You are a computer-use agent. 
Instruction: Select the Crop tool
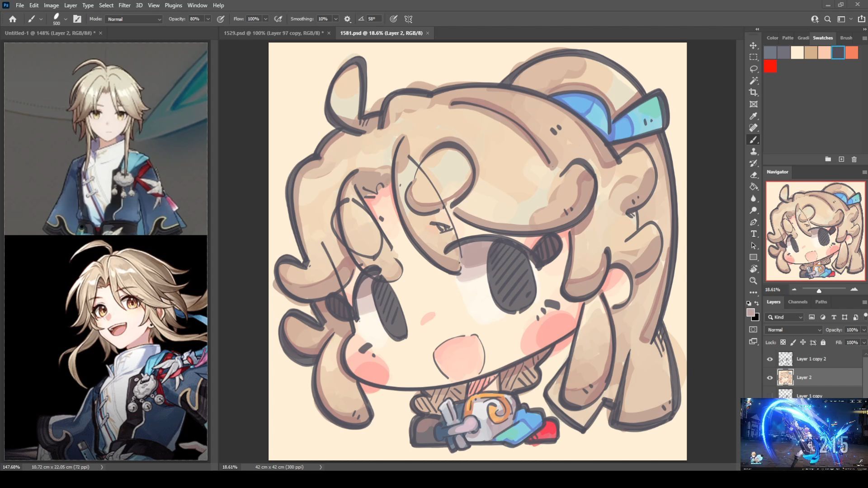(x=753, y=93)
